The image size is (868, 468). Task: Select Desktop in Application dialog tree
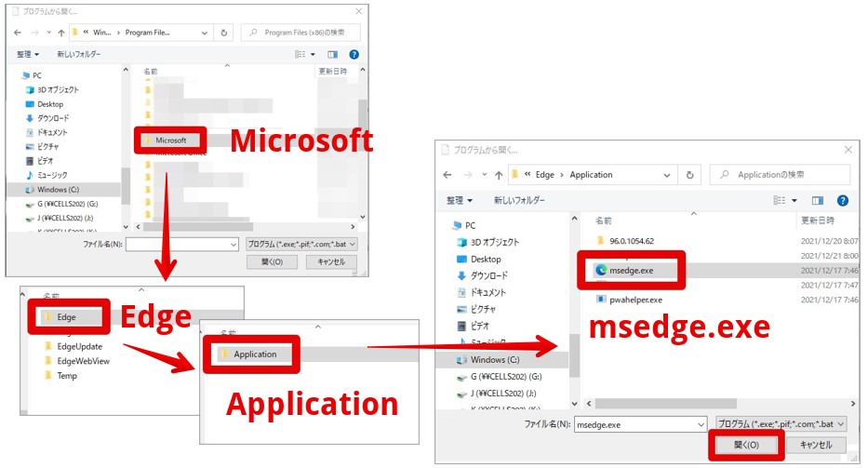(479, 260)
